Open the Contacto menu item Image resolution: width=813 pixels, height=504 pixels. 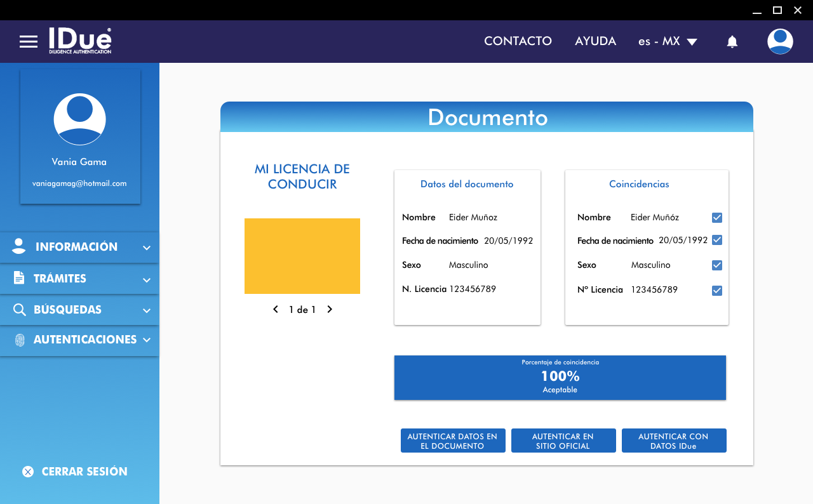[x=518, y=41]
